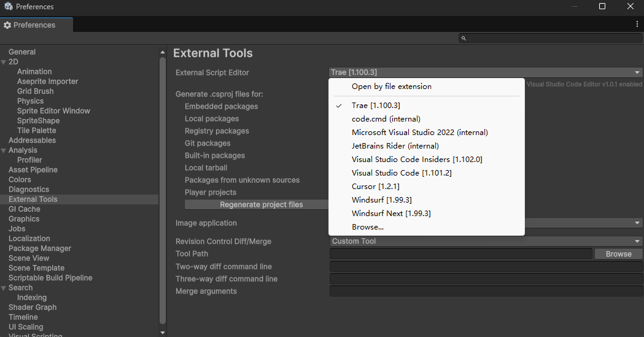644x337 pixels.
Task: Open Localization preferences
Action: click(x=29, y=239)
